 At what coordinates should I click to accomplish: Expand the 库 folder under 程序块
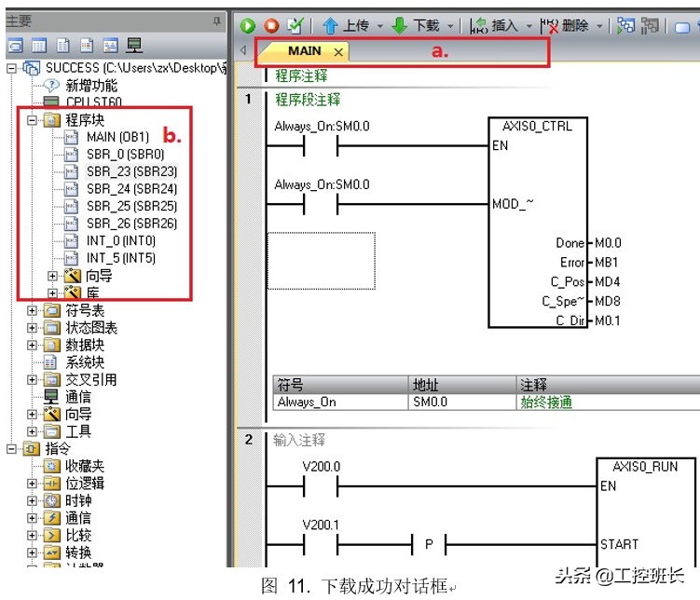53,293
